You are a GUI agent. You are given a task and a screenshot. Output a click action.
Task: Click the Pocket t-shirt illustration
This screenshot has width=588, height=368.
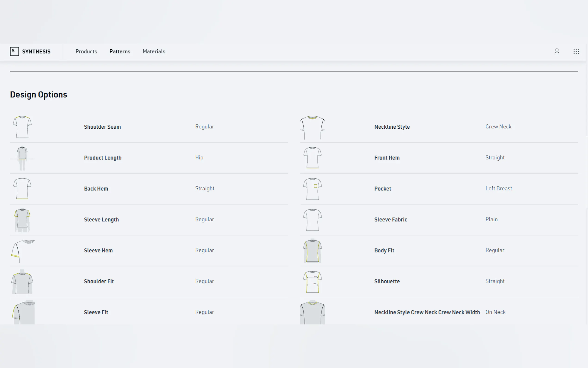(312, 189)
